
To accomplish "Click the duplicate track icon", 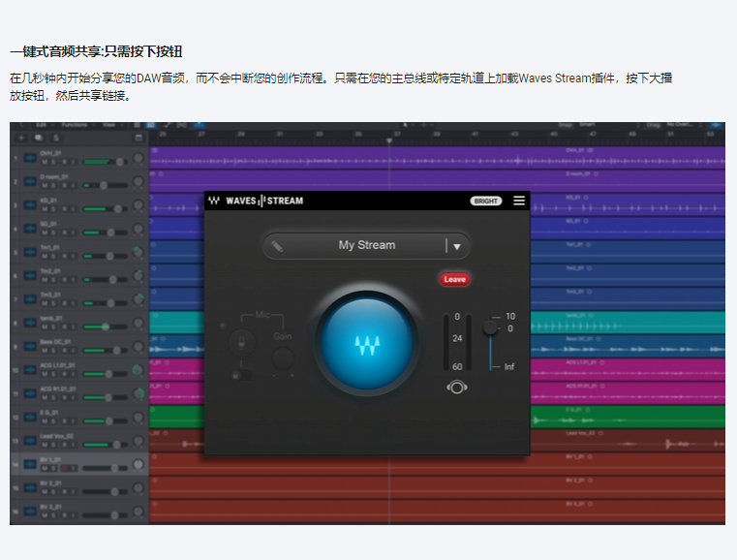I will [x=39, y=138].
